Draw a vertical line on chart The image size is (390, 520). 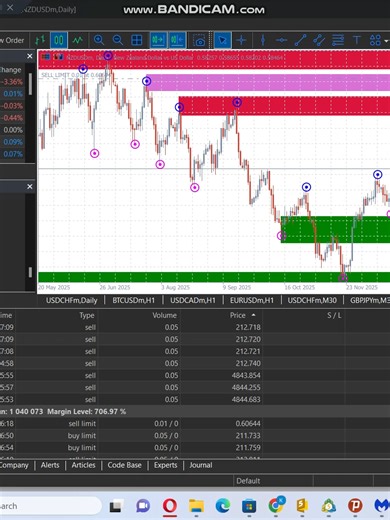click(263, 40)
